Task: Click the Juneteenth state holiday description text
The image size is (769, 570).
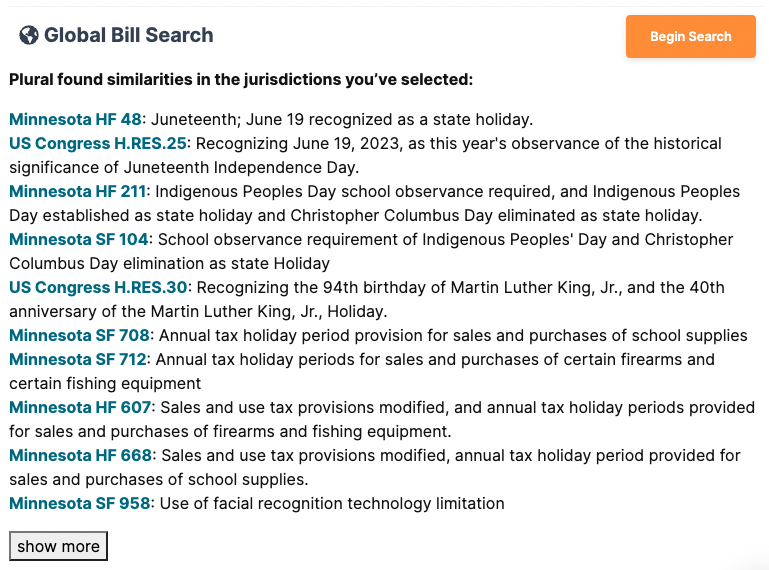Action: (342, 119)
